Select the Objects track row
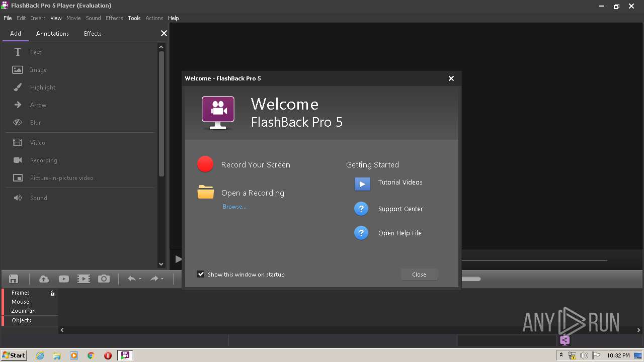 point(30,320)
